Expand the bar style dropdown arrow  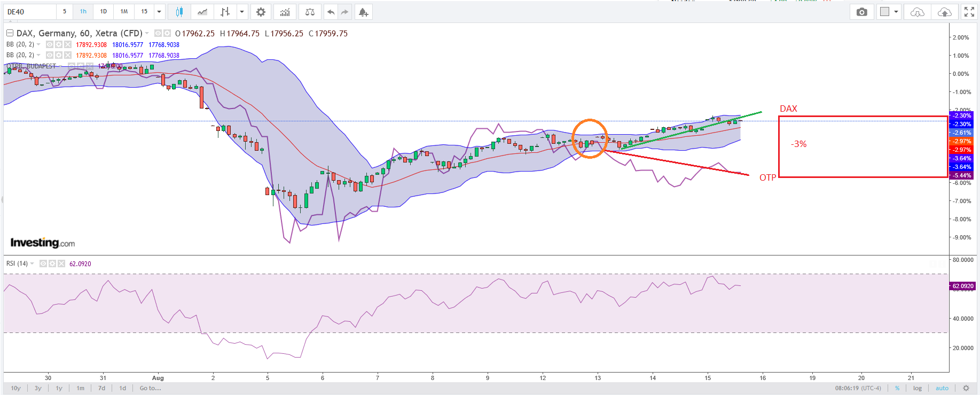pos(242,12)
